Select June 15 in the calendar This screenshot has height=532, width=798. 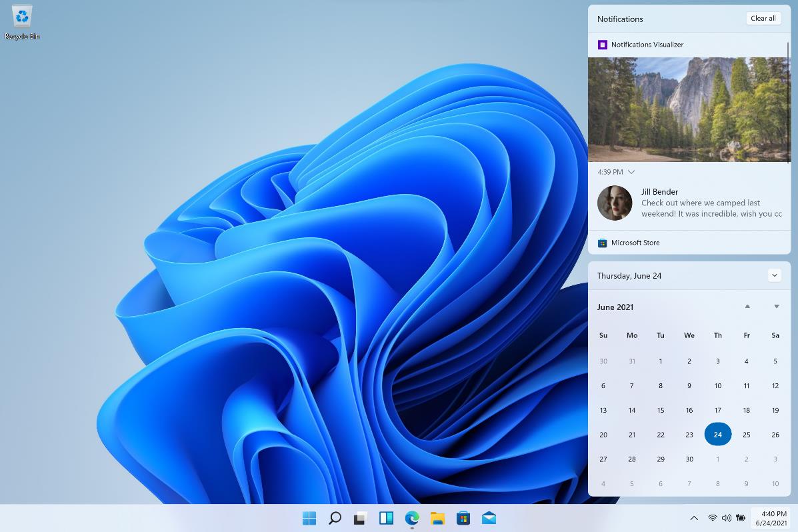click(661, 410)
